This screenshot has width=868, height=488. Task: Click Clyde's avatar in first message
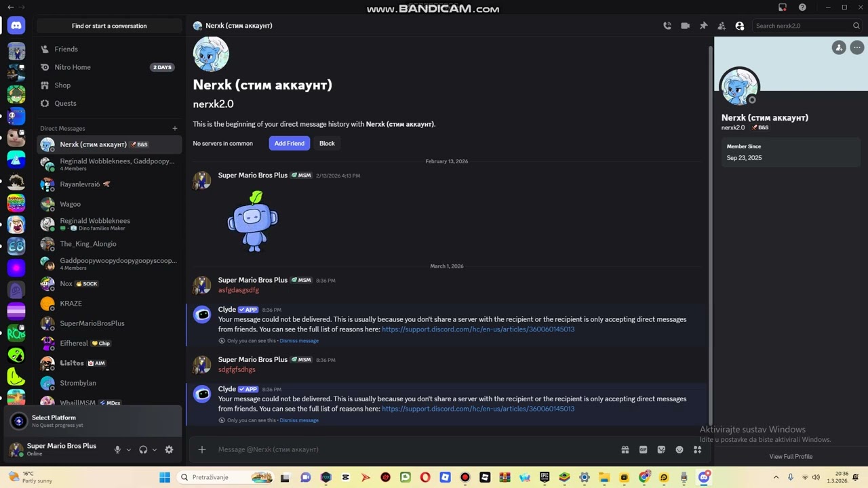pos(202,314)
